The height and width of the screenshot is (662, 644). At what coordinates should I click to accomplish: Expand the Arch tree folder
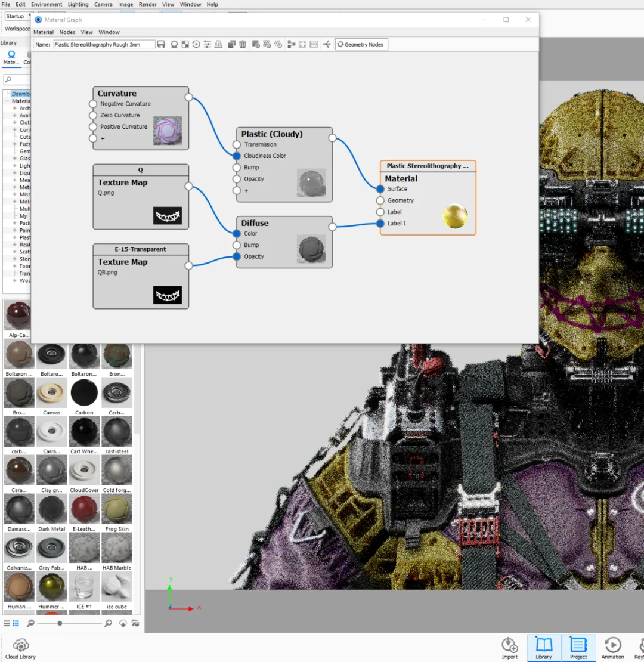pos(14,109)
